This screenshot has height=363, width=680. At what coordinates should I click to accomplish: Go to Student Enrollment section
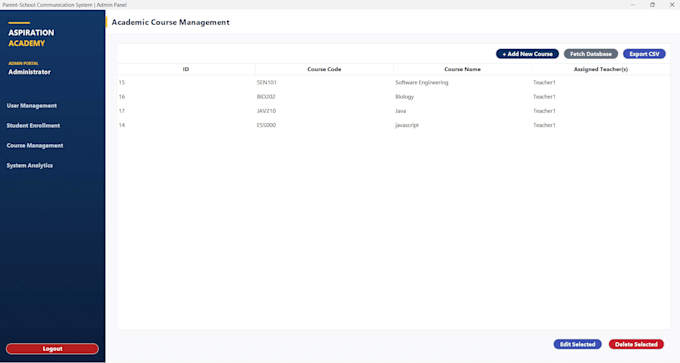pyautogui.click(x=33, y=126)
